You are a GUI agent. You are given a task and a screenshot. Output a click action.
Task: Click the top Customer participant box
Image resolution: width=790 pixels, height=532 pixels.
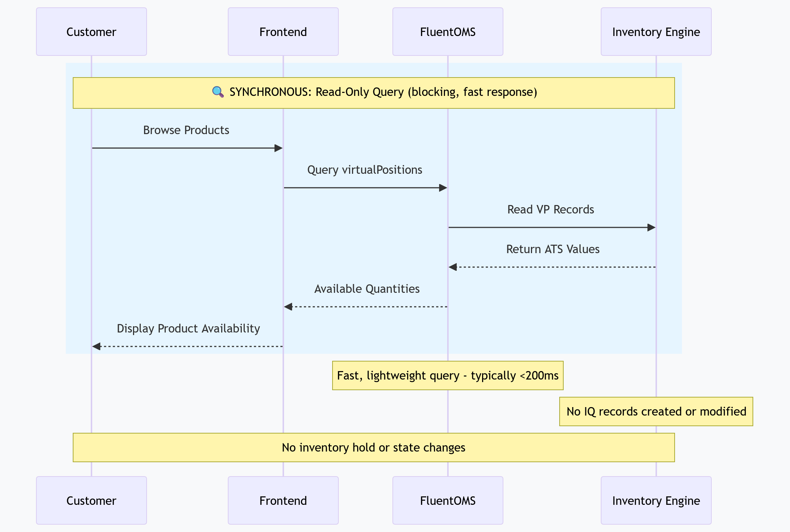[x=91, y=32]
